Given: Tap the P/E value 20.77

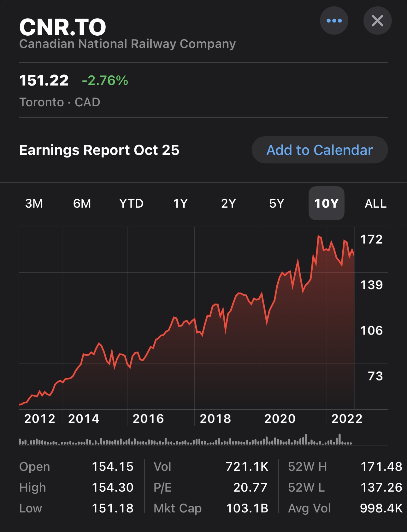Looking at the screenshot, I should (251, 488).
